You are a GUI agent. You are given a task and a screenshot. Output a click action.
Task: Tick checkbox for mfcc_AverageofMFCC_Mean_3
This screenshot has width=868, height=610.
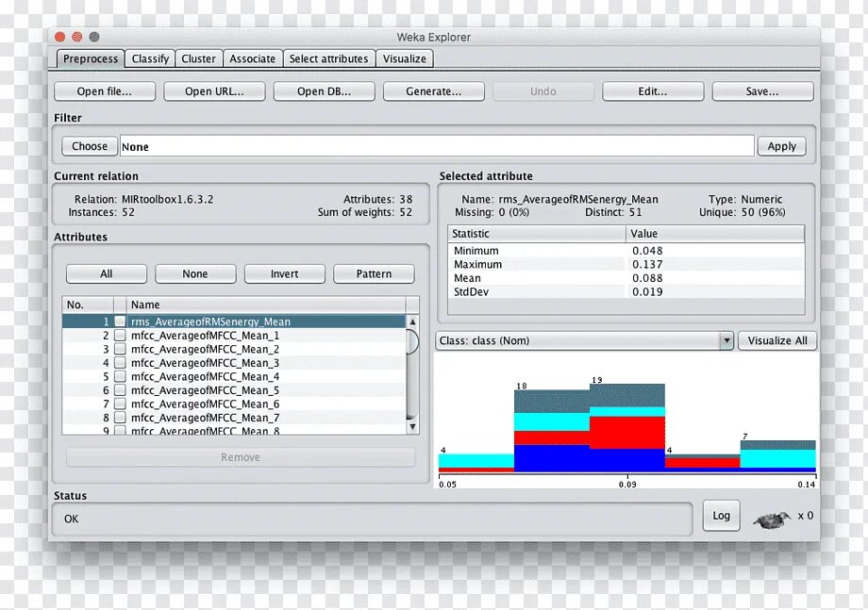[120, 363]
